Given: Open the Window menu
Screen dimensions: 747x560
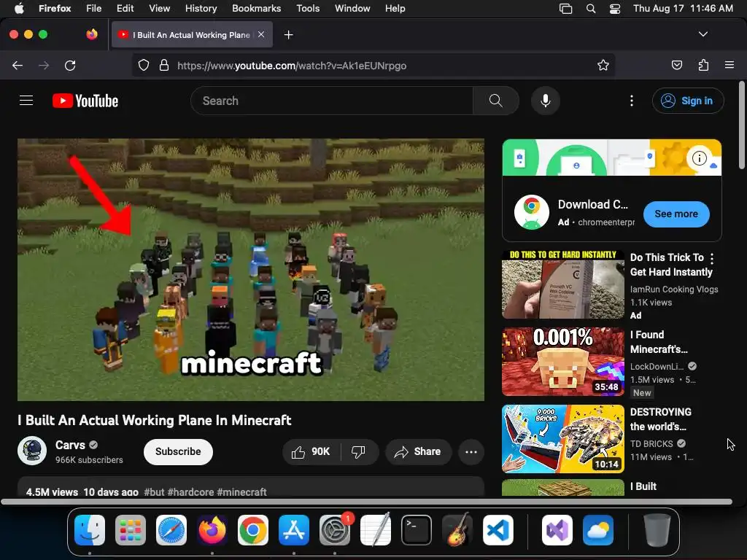Looking at the screenshot, I should click(x=352, y=9).
